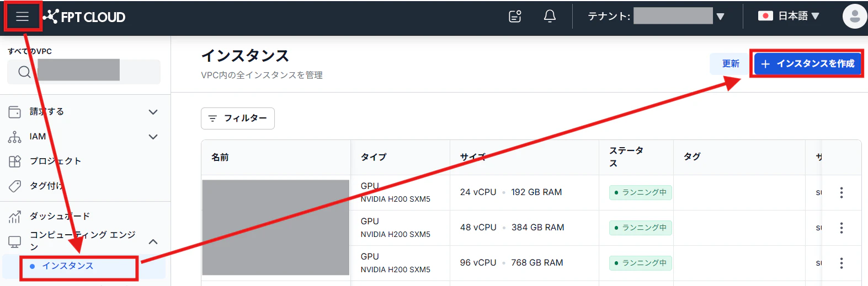The width and height of the screenshot is (868, 286).
Task: Click the すべてのVPC label
Action: click(x=30, y=51)
